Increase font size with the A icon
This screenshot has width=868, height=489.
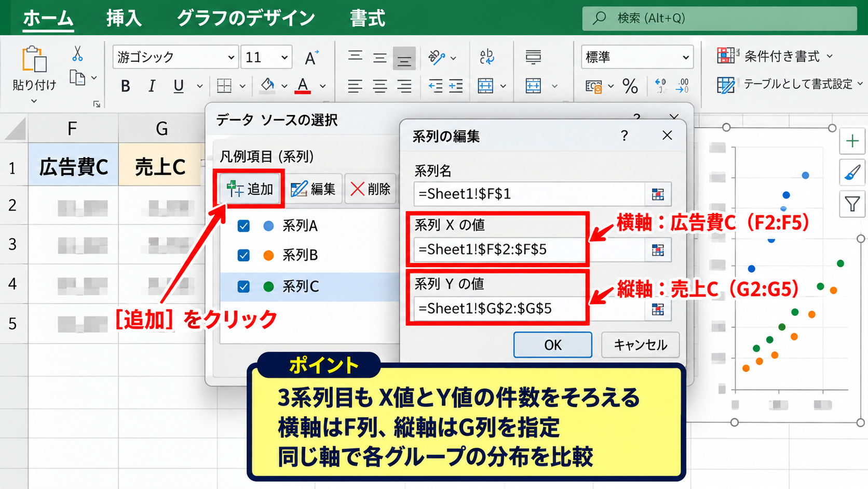pos(311,57)
